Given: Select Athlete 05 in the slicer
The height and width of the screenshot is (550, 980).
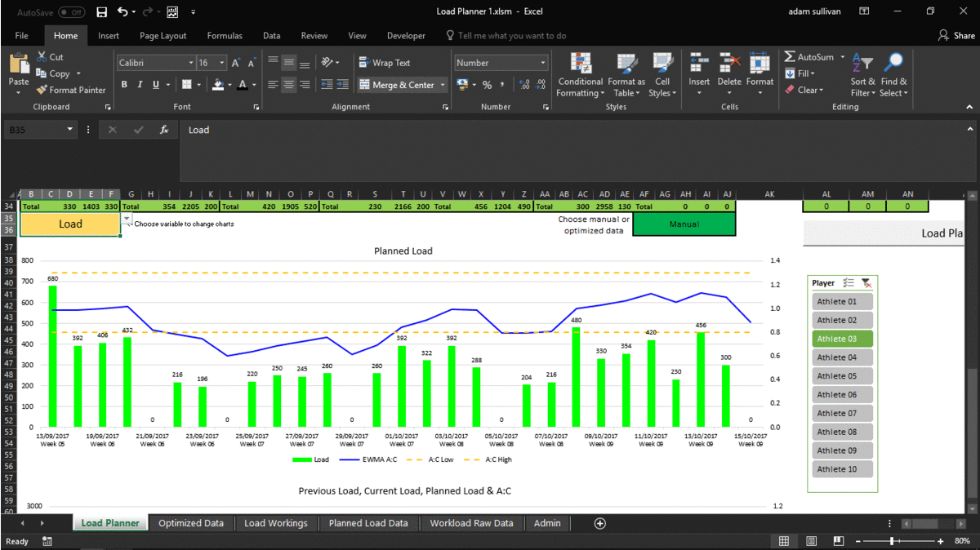Looking at the screenshot, I should point(843,376).
